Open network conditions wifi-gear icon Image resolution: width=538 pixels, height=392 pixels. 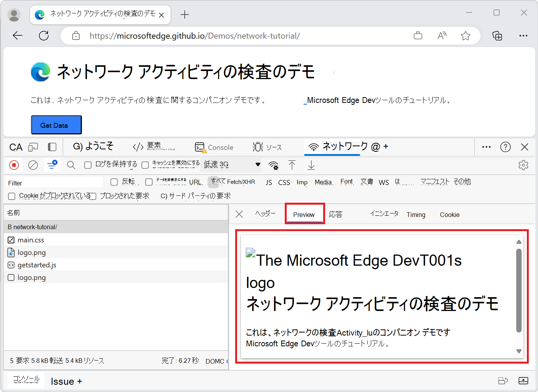(x=273, y=165)
